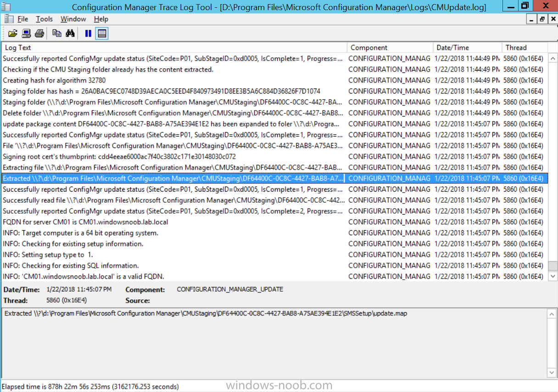Open the Tools menu
The height and width of the screenshot is (392, 558).
tap(45, 19)
